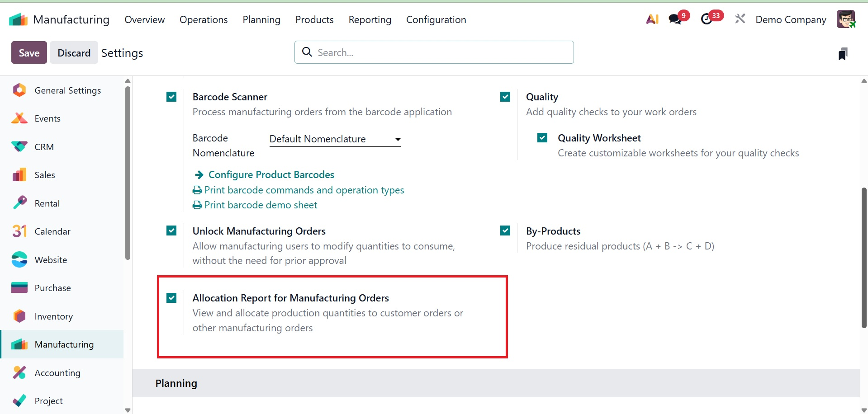
Task: Click the Manufacturing app logo icon
Action: pyautogui.click(x=18, y=19)
